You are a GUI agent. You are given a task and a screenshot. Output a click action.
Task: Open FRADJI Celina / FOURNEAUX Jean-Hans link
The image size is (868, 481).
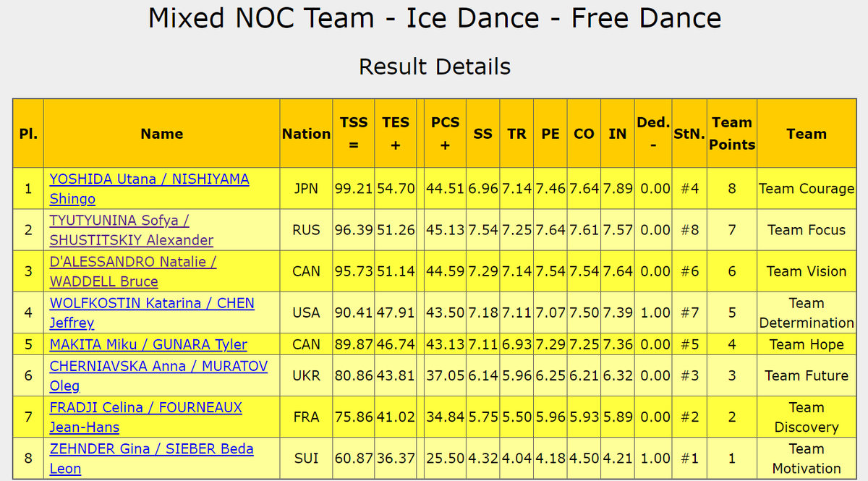(145, 417)
